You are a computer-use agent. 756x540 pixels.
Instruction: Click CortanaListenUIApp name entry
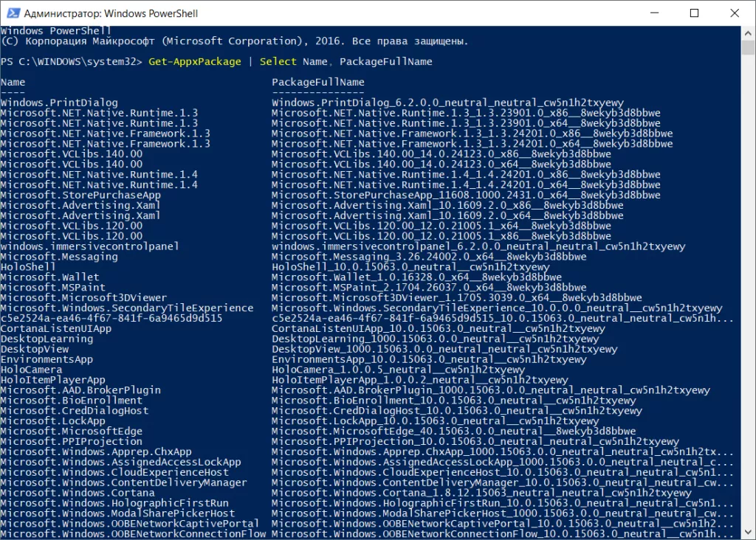(x=56, y=328)
